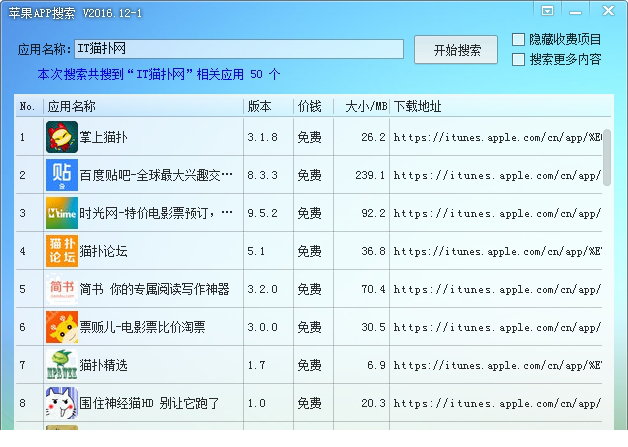
Task: Open the iTunes link for 掌上猫扑
Action: 497,137
